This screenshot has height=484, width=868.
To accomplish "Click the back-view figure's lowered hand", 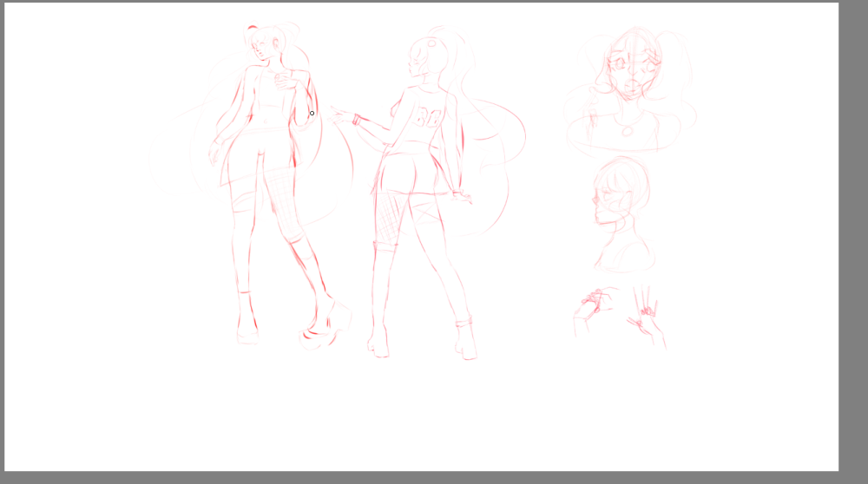I will pos(462,197).
